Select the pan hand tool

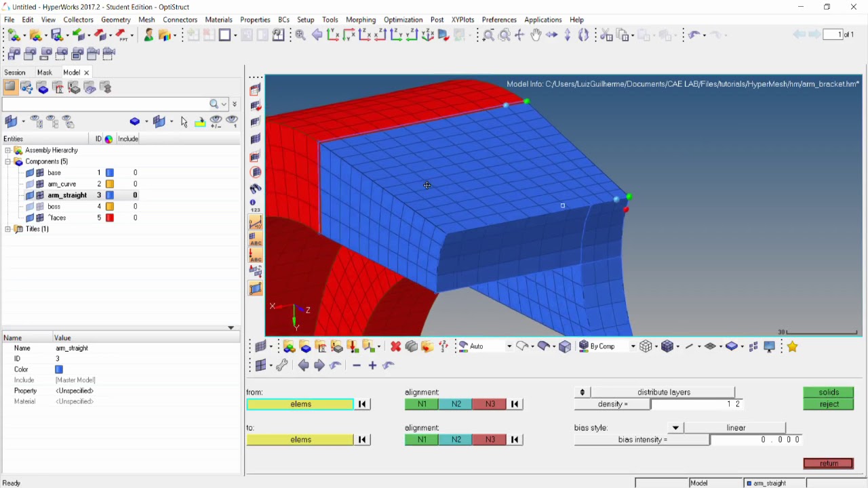[536, 35]
